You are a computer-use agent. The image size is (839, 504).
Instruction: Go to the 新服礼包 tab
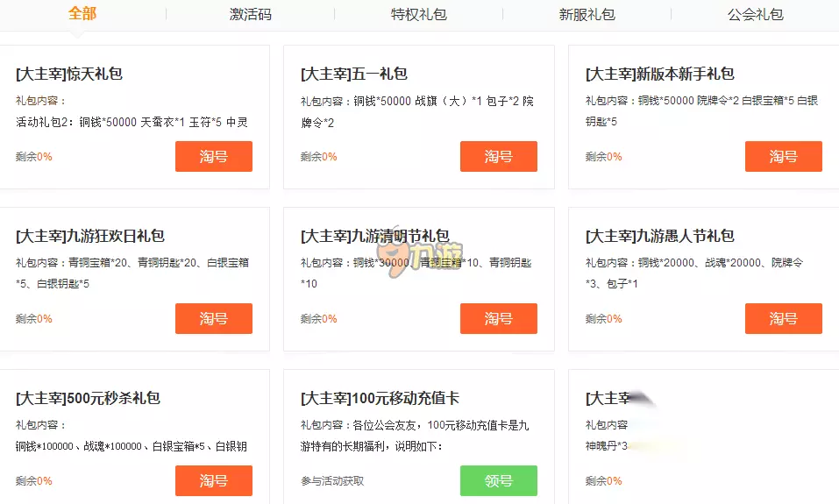click(587, 15)
